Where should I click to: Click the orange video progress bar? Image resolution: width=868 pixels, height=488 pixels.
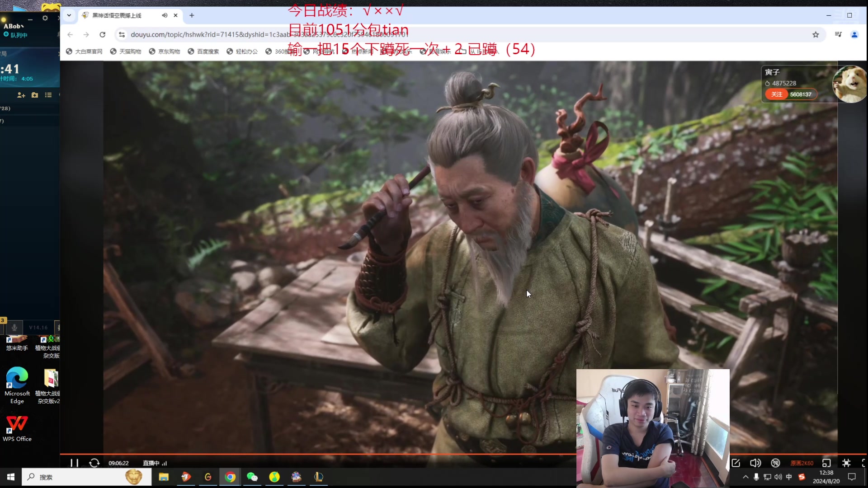316,454
